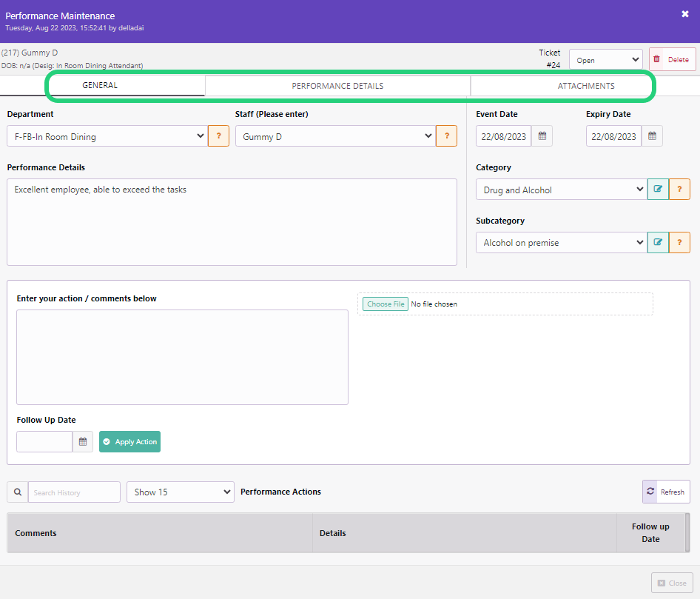Open the ticket status Open dropdown
Viewport: 700px width, 599px height.
pyautogui.click(x=606, y=60)
